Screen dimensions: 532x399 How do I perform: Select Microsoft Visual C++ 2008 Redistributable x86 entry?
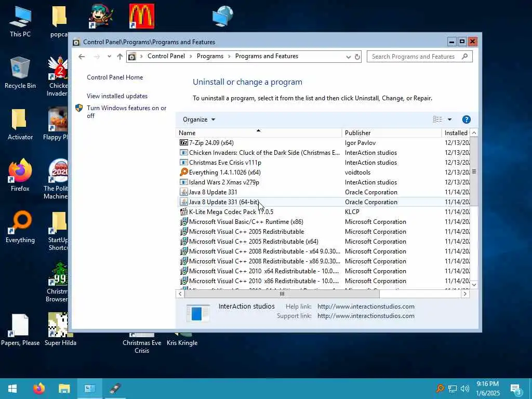point(324,261)
